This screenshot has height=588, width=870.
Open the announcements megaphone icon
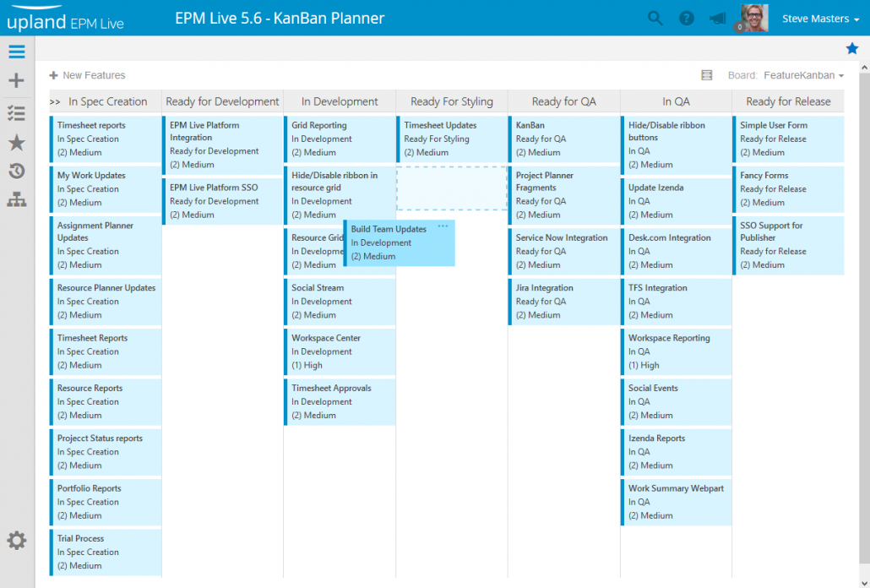click(x=717, y=18)
